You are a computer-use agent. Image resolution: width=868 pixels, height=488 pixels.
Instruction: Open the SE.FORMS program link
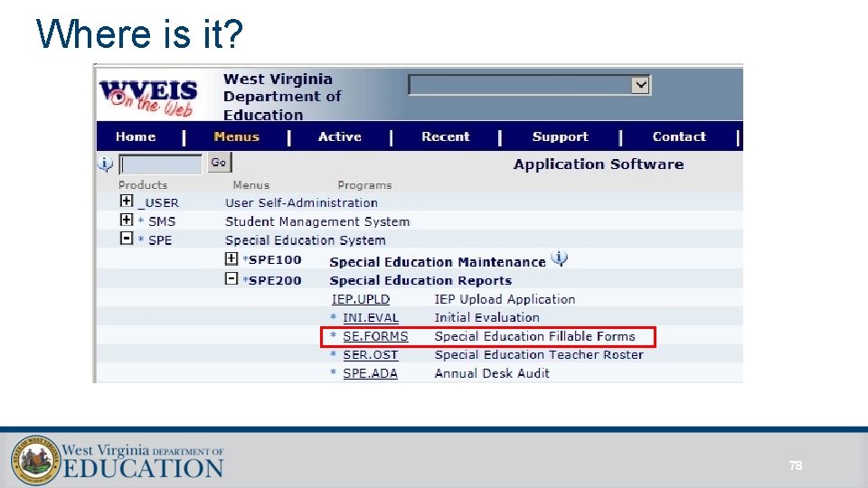click(375, 336)
